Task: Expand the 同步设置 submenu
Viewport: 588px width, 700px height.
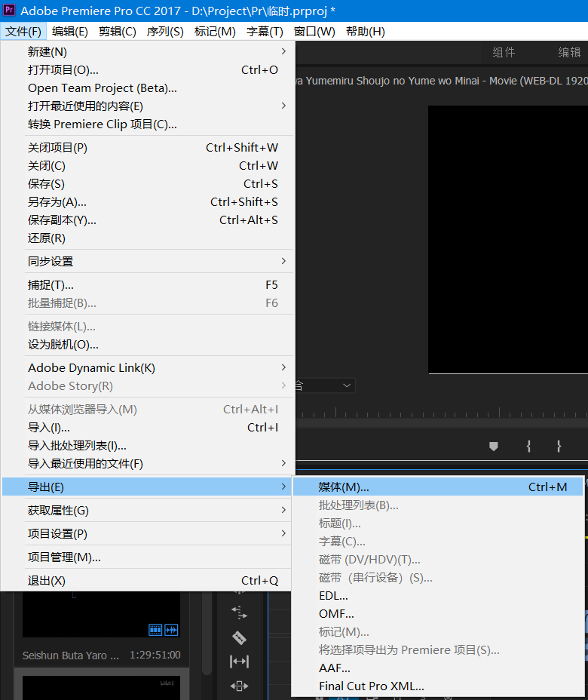Action: (x=147, y=261)
